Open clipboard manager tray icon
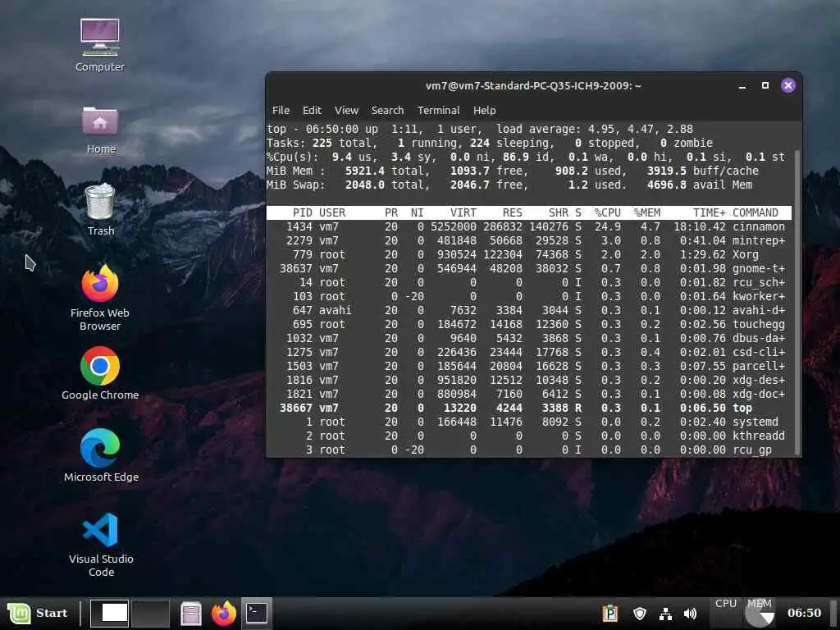840x630 pixels. (x=610, y=613)
